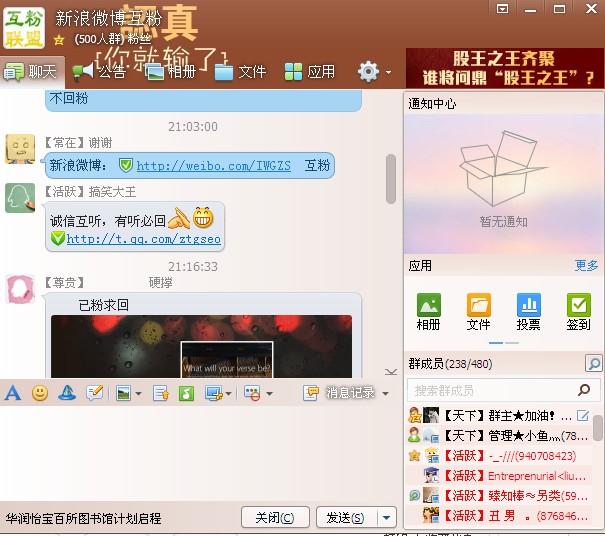Click the edit card icon beside 群主★加油
This screenshot has width=605, height=536.
pos(582,416)
